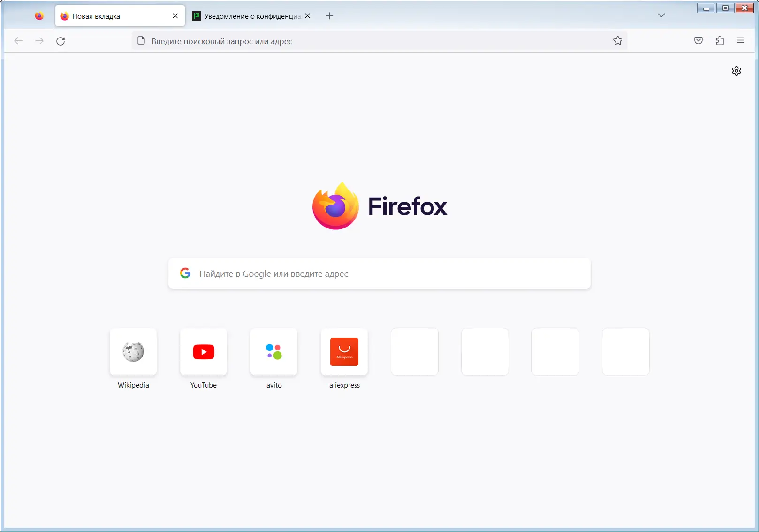Open the Wikipedia shortcut
The width and height of the screenshot is (759, 532).
(133, 352)
